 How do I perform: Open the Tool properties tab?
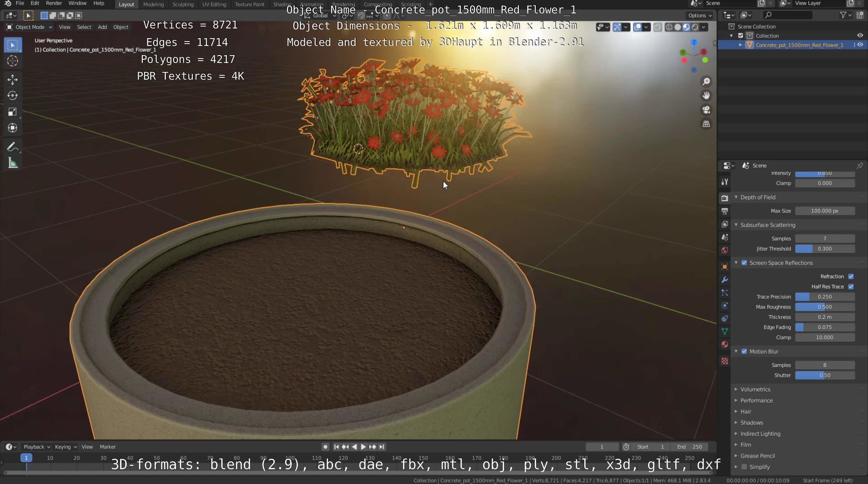724,182
